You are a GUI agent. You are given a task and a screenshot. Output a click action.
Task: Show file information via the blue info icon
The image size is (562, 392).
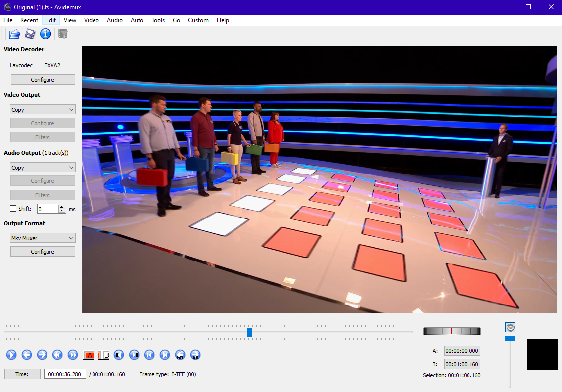pyautogui.click(x=46, y=34)
